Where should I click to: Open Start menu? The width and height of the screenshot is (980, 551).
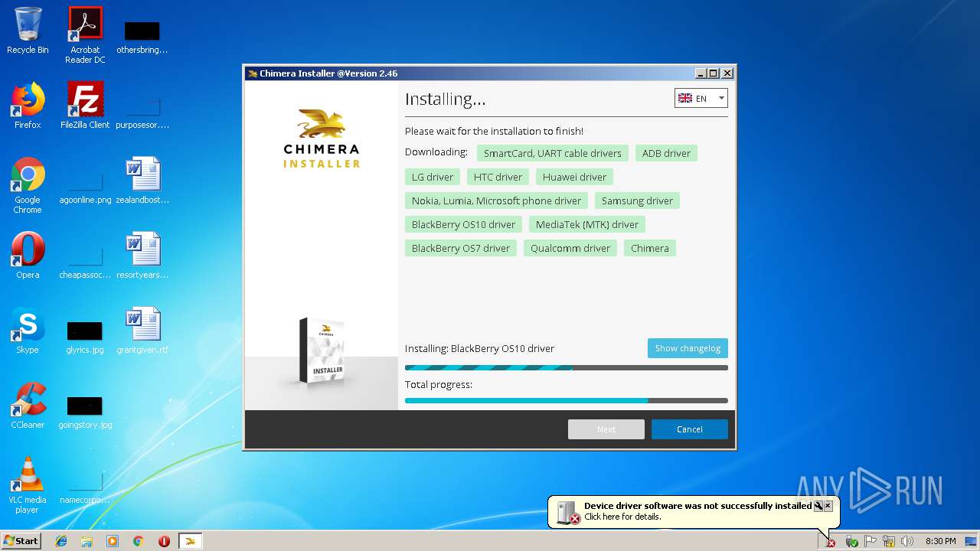pyautogui.click(x=21, y=541)
